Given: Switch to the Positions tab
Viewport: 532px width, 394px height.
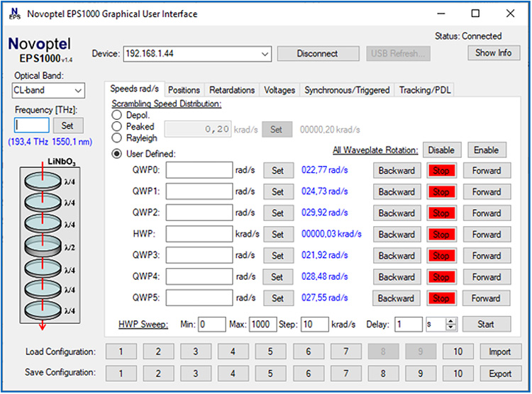Looking at the screenshot, I should (x=184, y=90).
